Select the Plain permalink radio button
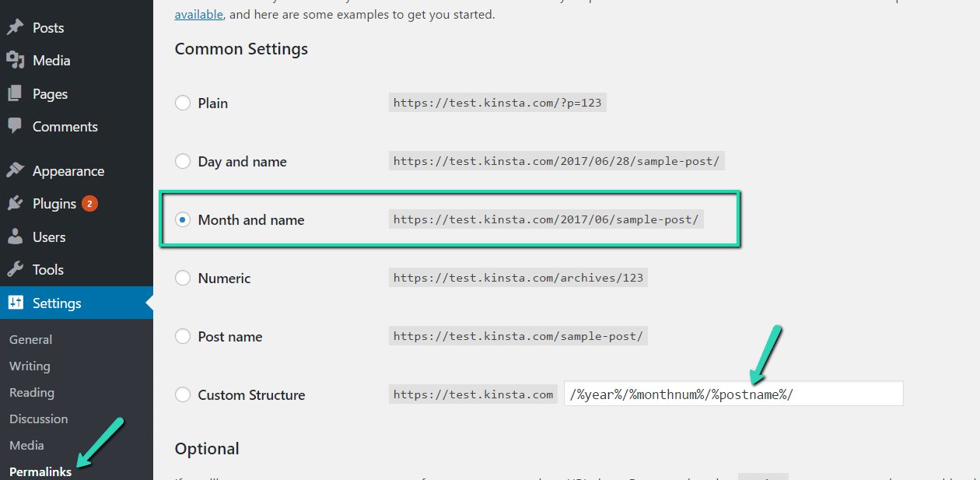Image resolution: width=980 pixels, height=480 pixels. (x=183, y=102)
